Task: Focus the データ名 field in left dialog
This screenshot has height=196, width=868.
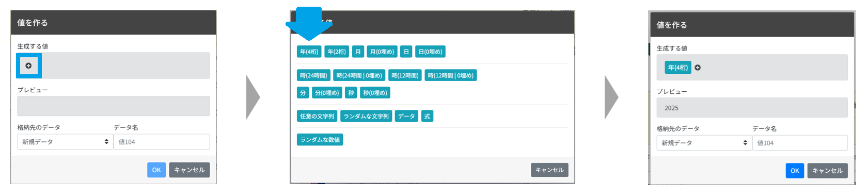Action: (162, 142)
